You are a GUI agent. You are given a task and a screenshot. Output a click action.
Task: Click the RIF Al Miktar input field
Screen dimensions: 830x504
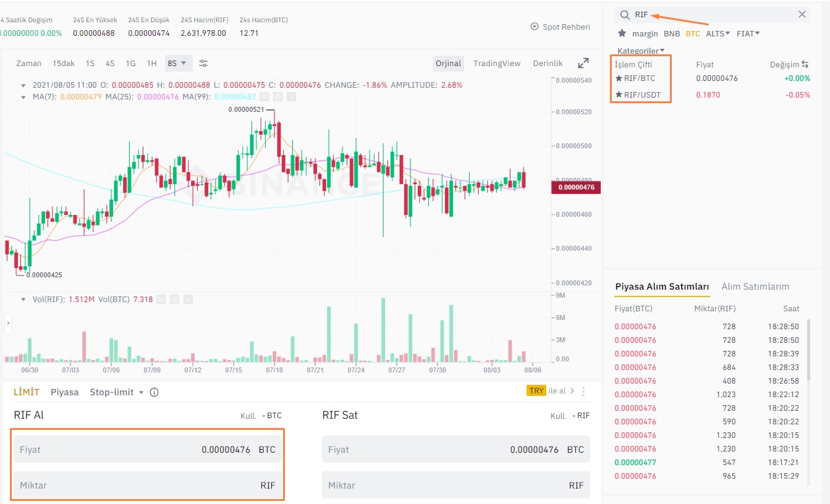click(x=147, y=485)
